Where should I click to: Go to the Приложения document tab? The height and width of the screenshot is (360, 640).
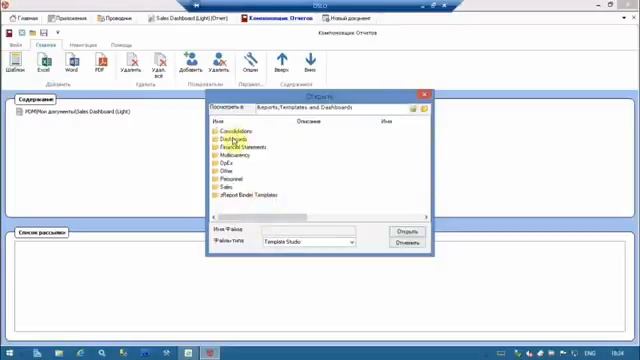pos(67,18)
